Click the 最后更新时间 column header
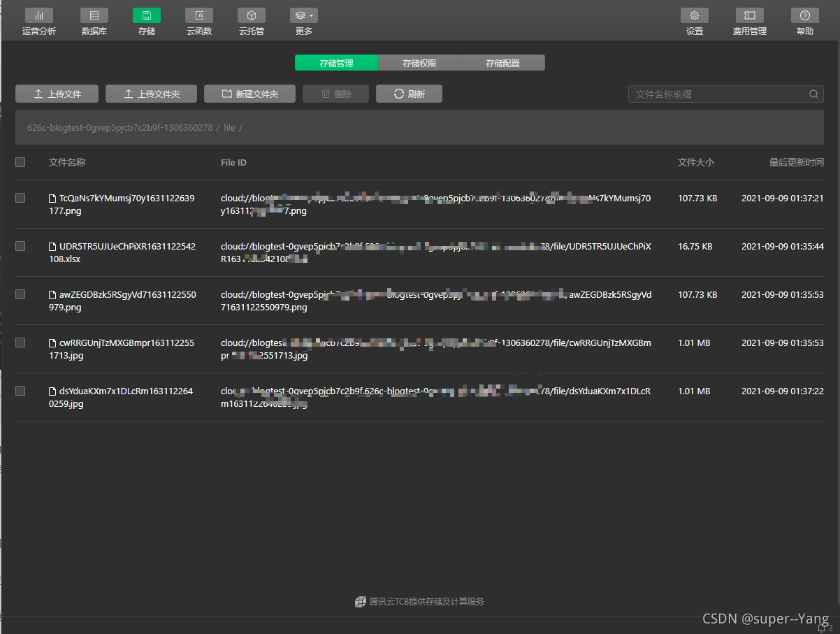Viewport: 840px width, 634px height. click(797, 162)
